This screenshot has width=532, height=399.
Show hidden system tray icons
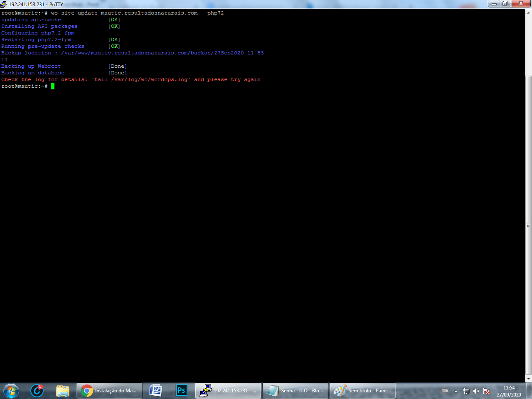[x=456, y=391]
